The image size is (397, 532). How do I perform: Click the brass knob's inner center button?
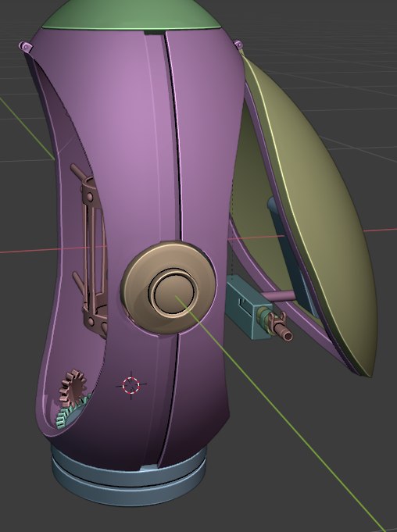pyautogui.click(x=173, y=293)
